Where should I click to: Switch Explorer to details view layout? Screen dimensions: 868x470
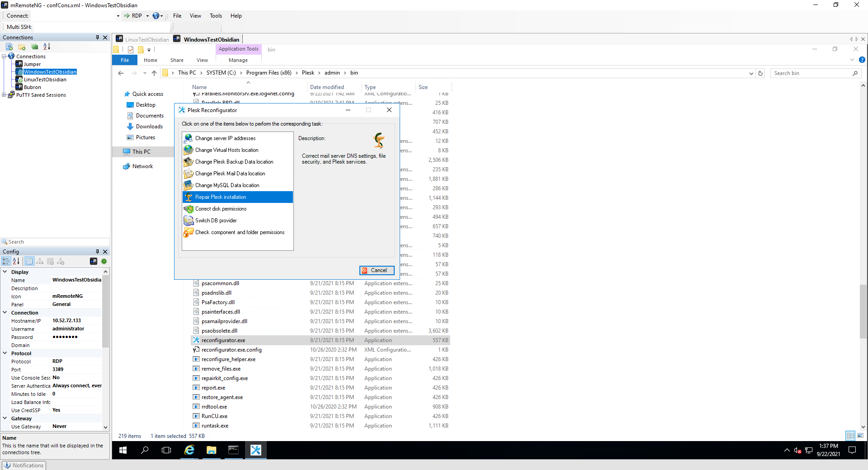850,436
